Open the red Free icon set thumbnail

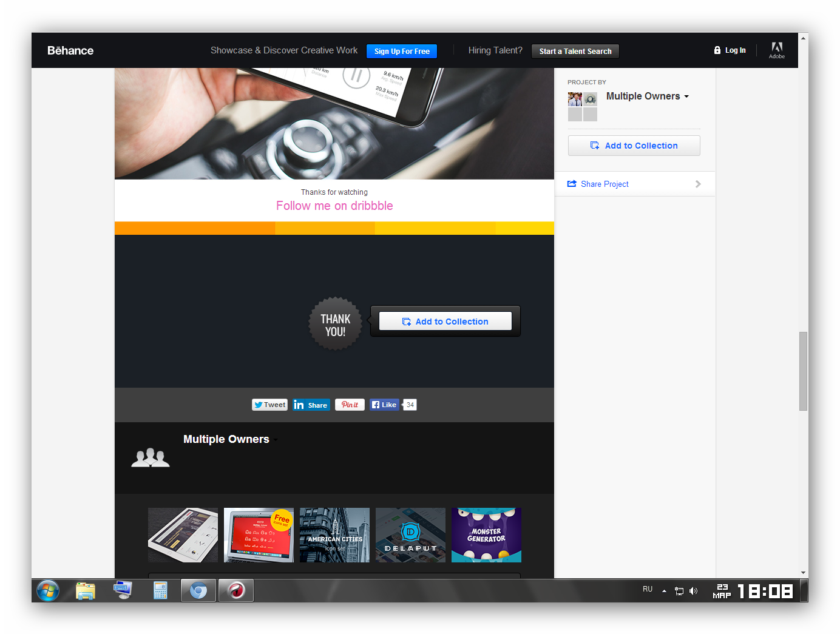259,535
